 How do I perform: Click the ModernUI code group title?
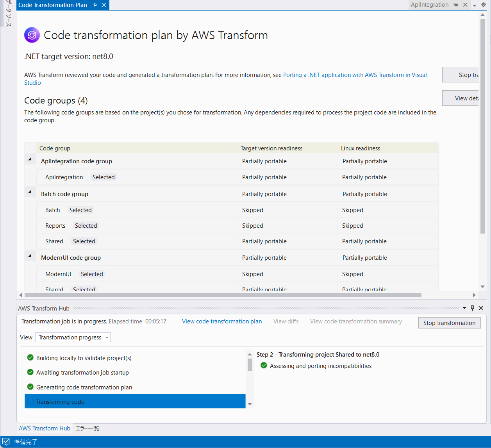[x=71, y=258]
